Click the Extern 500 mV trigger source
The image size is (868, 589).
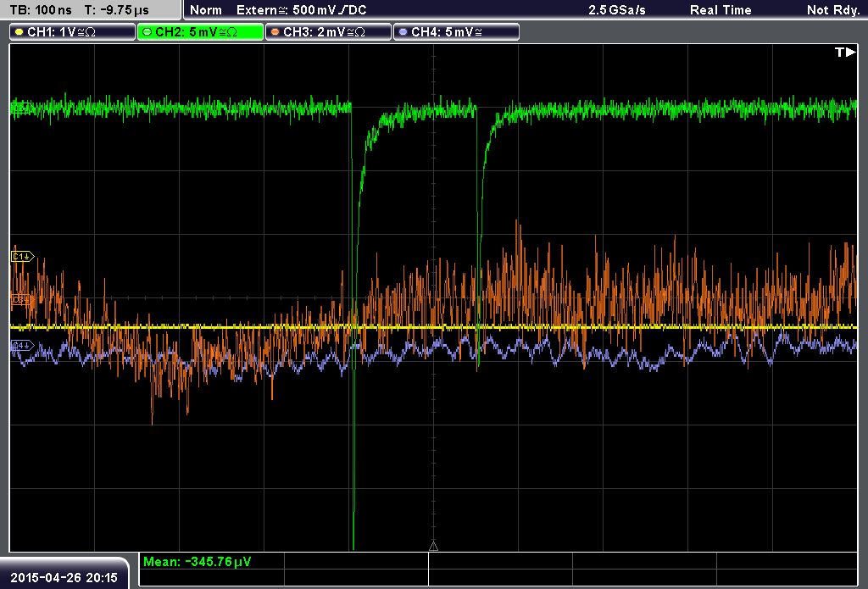(x=302, y=10)
